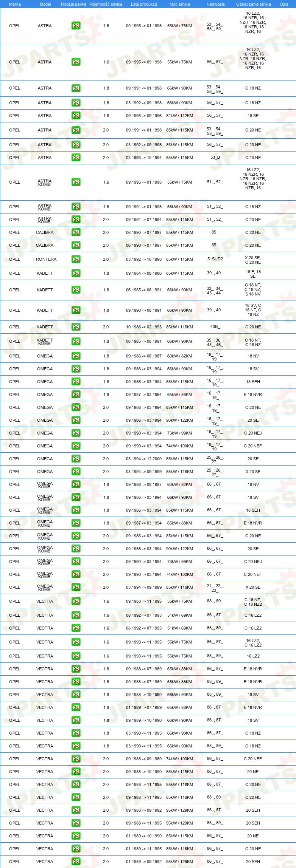Click fuel icon in VECTRA 01.1989 -> 11.1995 row
Image resolution: width=296 pixels, height=868 pixels.
[x=76, y=849]
